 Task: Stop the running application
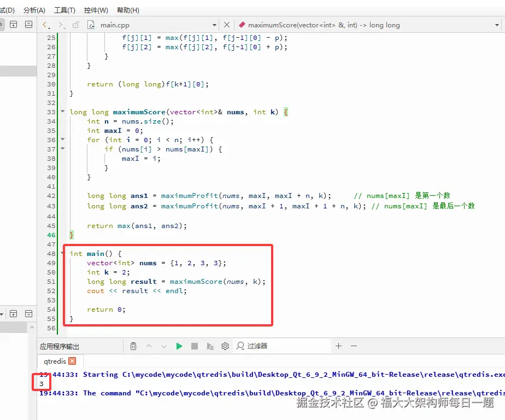[x=195, y=346]
